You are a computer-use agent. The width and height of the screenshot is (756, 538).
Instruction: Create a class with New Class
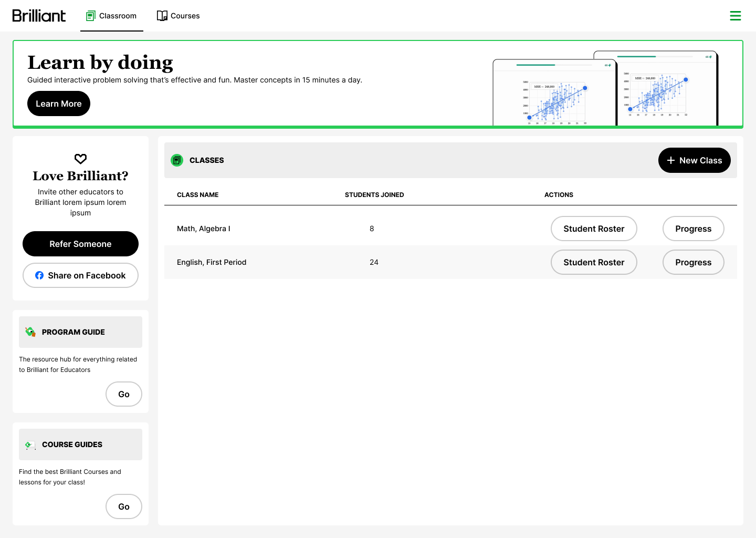[x=694, y=160]
